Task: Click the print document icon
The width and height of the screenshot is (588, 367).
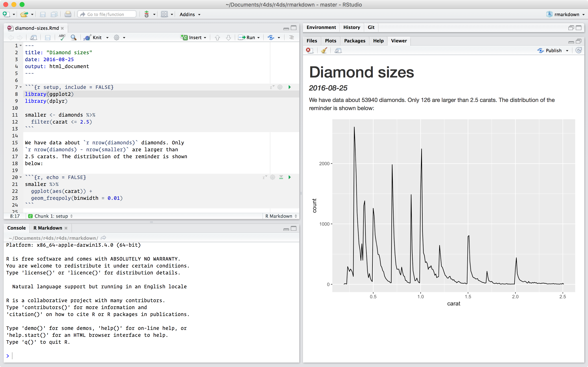Action: click(68, 14)
